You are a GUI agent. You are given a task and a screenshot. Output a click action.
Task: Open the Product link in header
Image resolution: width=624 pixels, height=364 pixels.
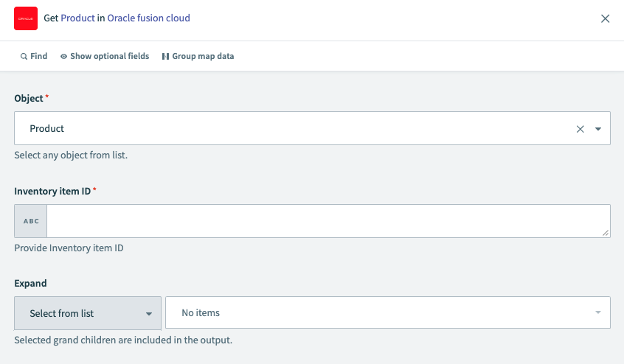77,18
